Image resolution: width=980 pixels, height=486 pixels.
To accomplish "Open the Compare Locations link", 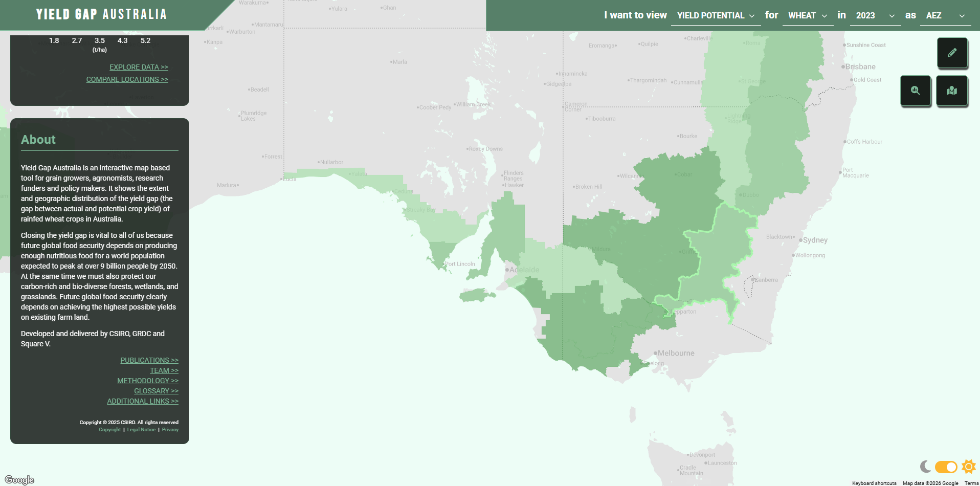I will pos(127,79).
